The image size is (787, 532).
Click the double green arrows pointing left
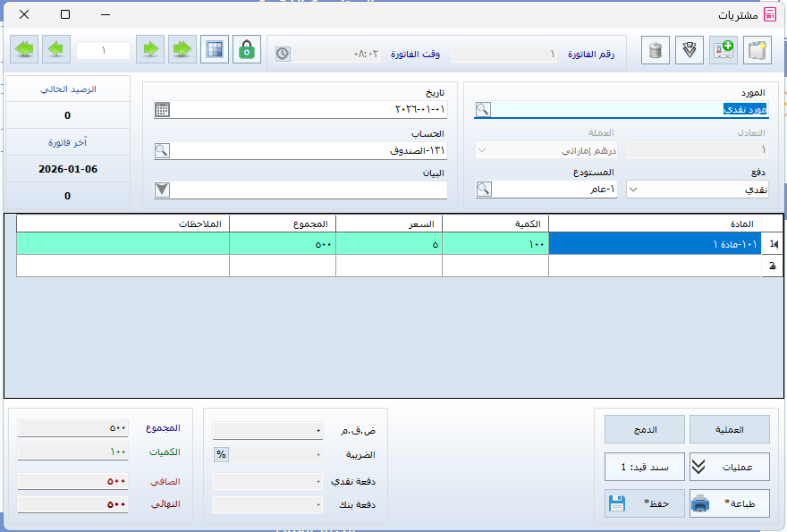click(26, 50)
